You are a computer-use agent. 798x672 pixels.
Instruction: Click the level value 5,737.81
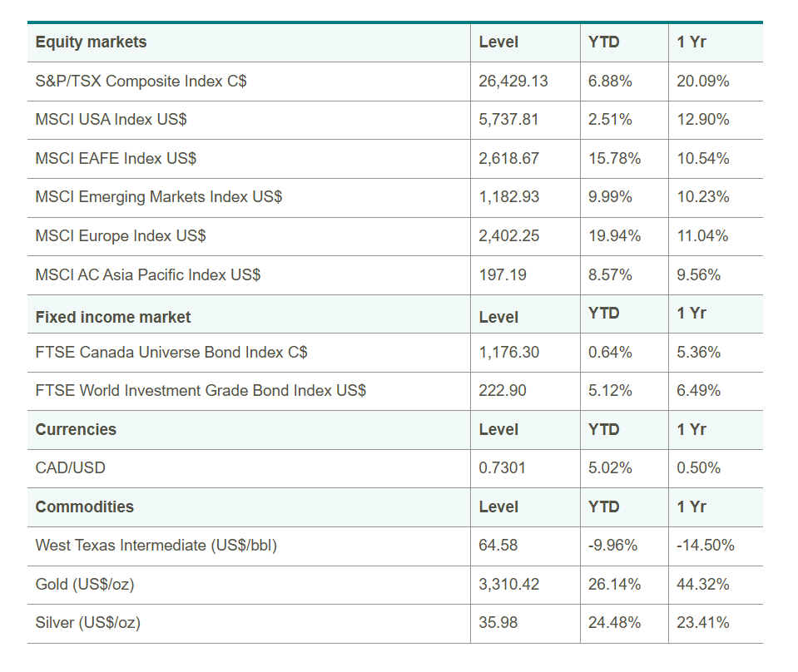(508, 120)
